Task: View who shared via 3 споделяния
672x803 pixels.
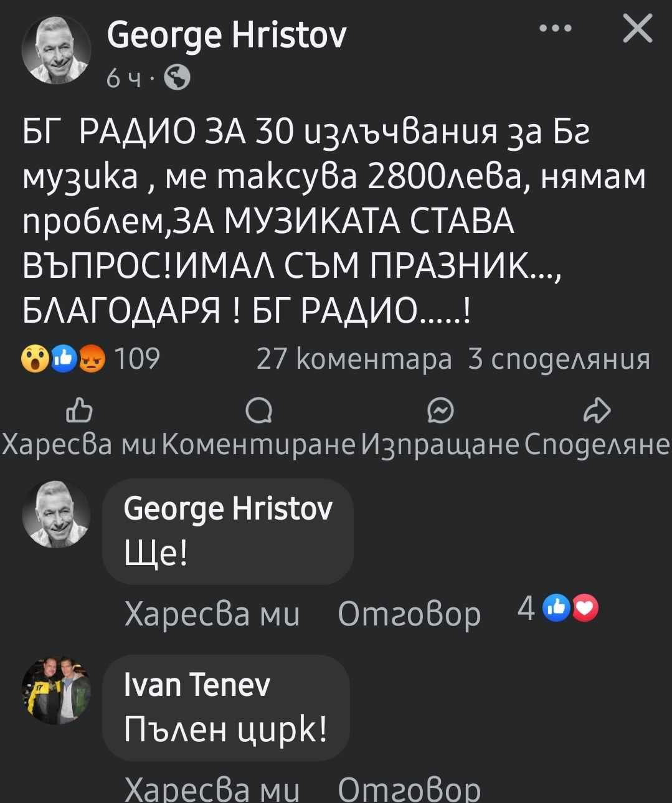Action: click(x=559, y=358)
